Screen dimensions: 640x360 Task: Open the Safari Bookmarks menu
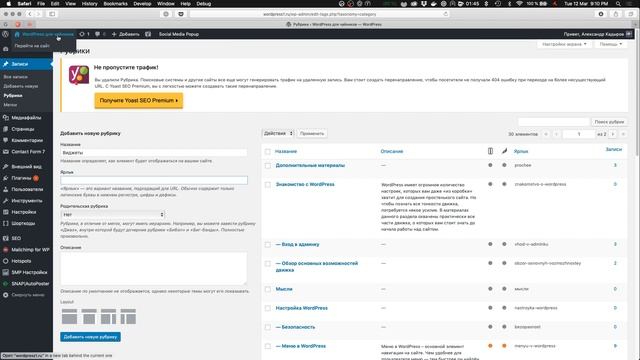pos(116,4)
